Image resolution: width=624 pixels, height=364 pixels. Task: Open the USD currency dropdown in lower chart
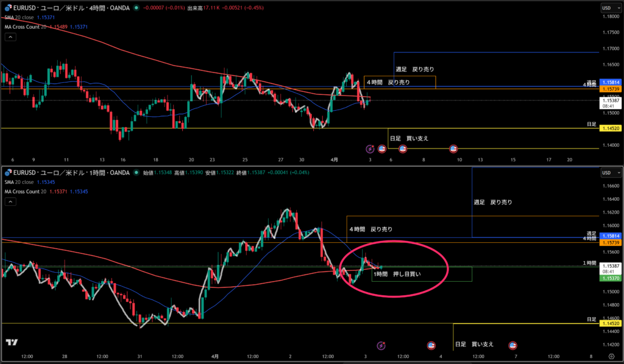coord(608,173)
